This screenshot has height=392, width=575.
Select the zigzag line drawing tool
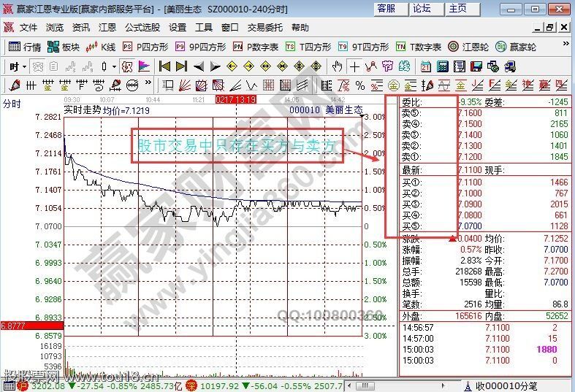(x=371, y=66)
